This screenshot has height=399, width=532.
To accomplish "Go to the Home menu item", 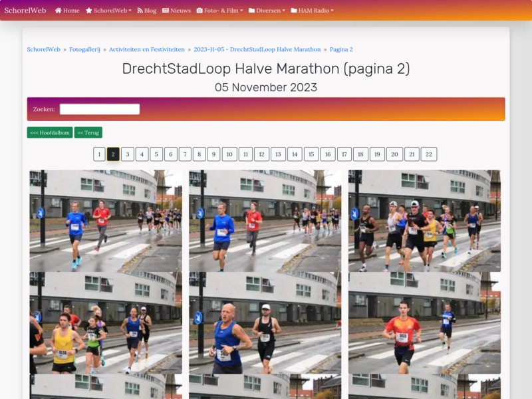I will 67,11.
